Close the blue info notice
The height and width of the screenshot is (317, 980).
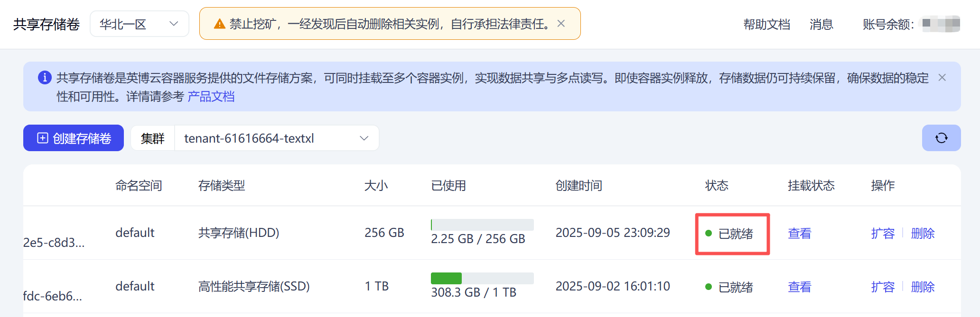(x=942, y=78)
